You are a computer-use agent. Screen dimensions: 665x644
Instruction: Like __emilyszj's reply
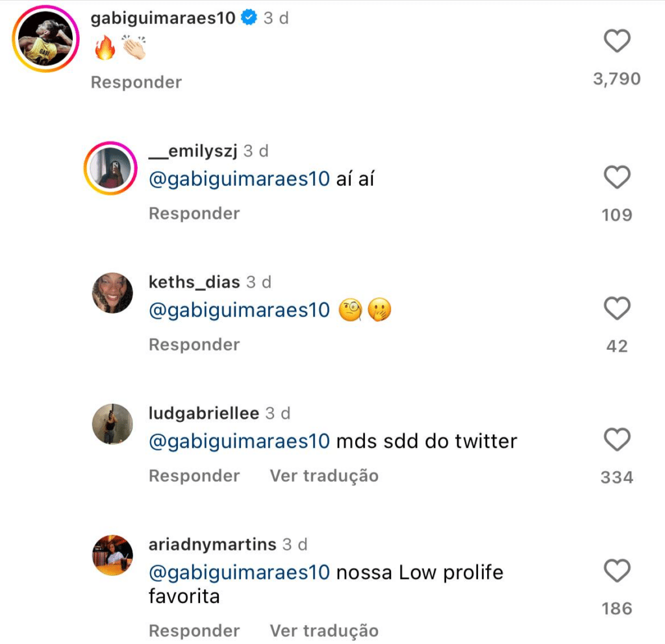pos(616,177)
